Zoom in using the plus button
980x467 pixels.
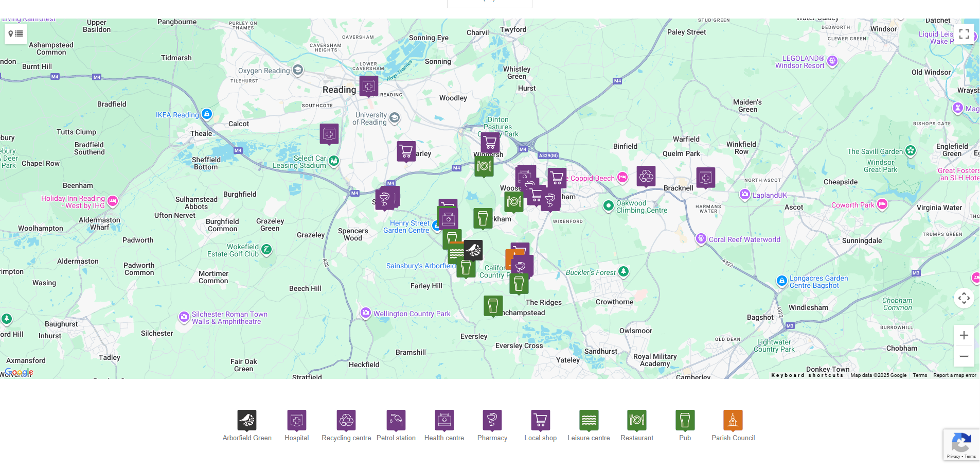click(964, 335)
